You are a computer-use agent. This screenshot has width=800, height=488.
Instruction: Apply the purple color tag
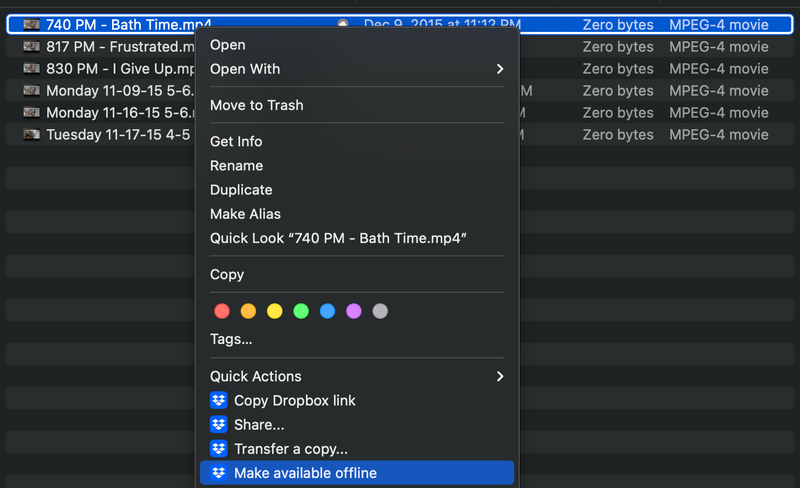[x=353, y=311]
